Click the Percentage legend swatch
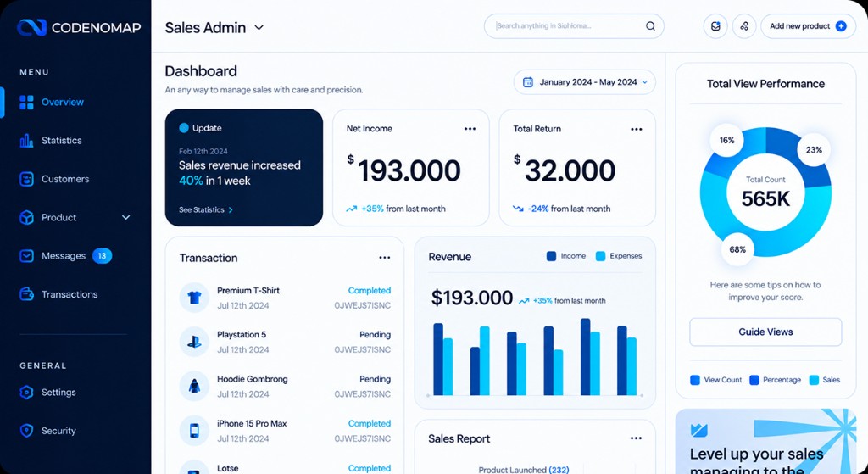 coord(754,380)
